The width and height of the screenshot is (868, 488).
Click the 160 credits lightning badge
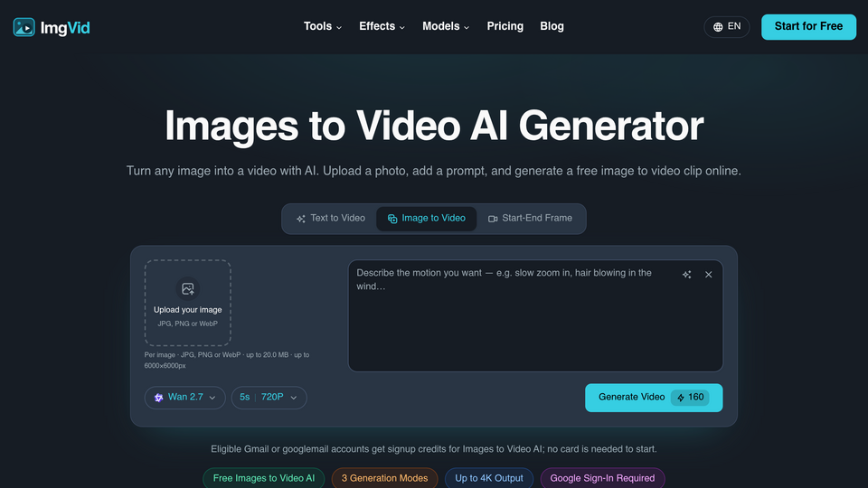click(690, 398)
